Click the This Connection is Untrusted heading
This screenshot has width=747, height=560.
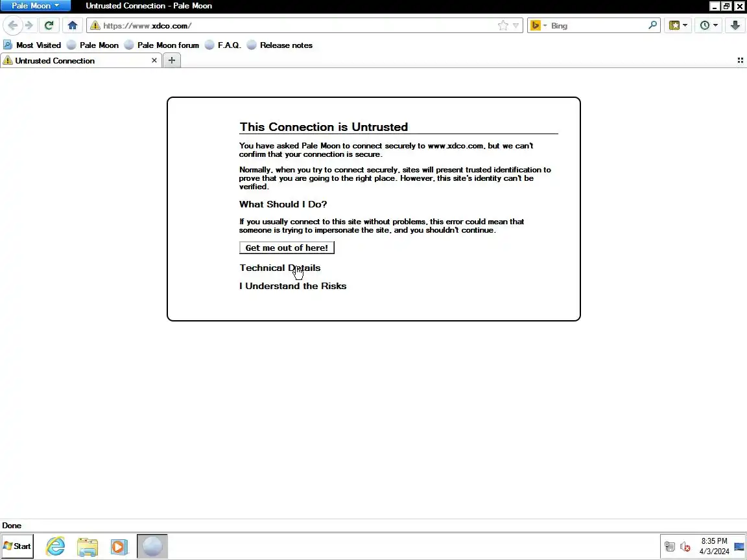click(x=324, y=126)
